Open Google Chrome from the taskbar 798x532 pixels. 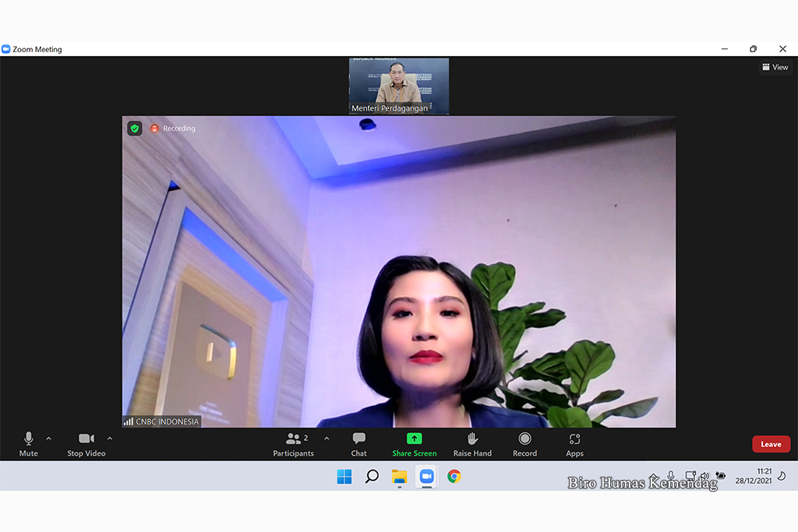tap(454, 477)
